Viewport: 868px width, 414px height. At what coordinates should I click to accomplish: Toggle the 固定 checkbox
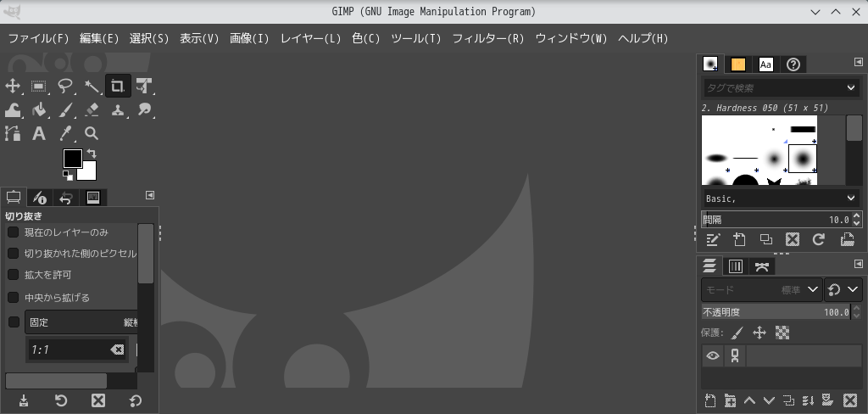tap(13, 322)
